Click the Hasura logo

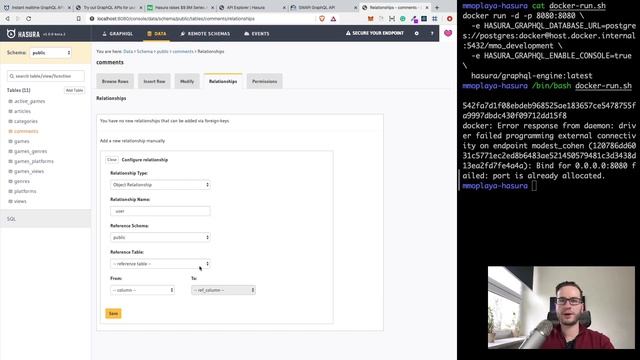24,34
